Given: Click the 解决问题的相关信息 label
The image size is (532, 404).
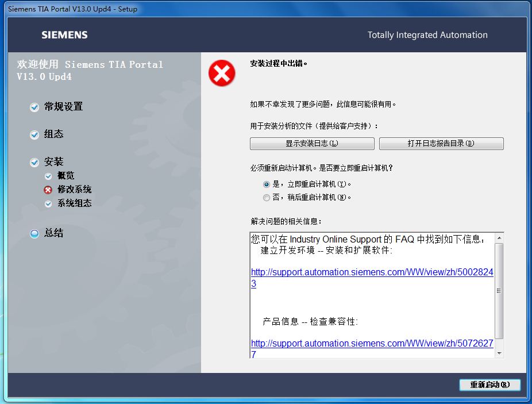Looking at the screenshot, I should click(x=286, y=221).
